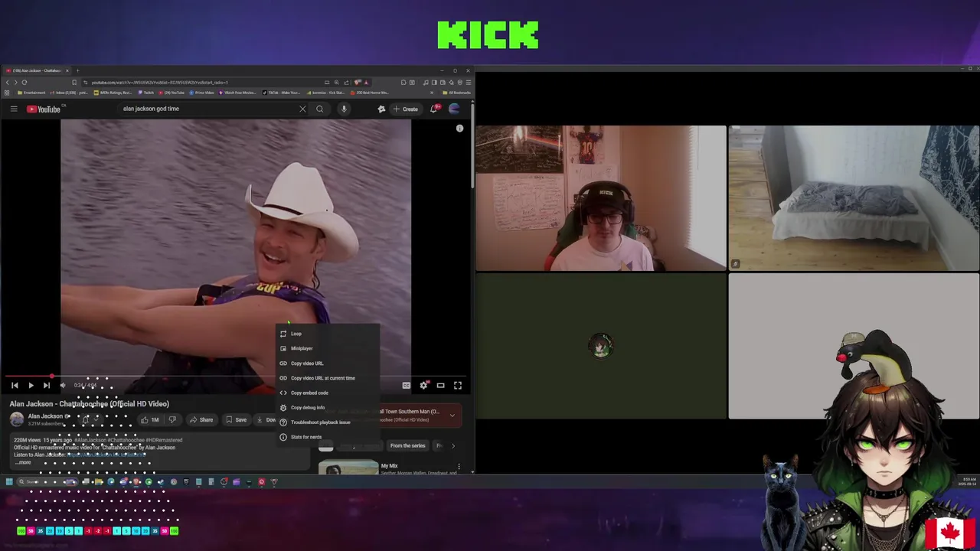Play the paused YouTube video
Screen dimensions: 980x551
(x=31, y=386)
